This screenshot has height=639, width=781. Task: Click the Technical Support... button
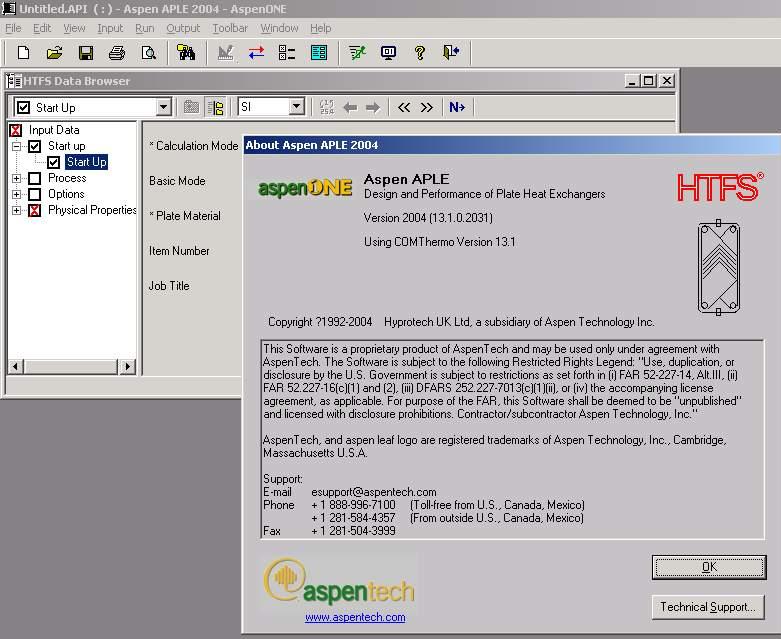click(x=708, y=607)
